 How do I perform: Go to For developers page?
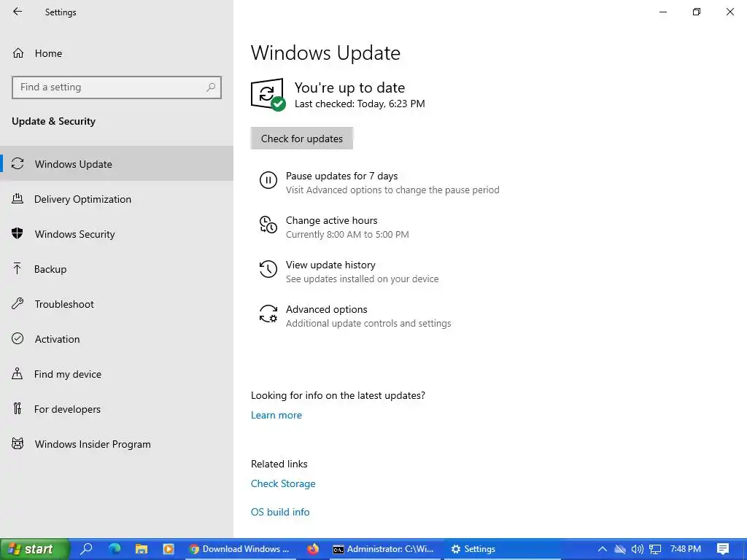[x=117, y=409]
